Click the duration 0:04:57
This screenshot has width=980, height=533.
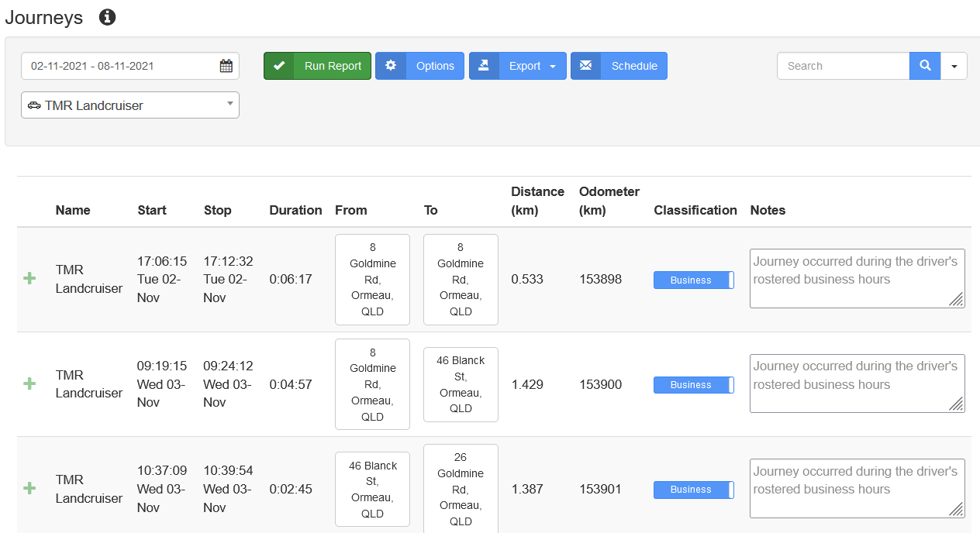(291, 384)
